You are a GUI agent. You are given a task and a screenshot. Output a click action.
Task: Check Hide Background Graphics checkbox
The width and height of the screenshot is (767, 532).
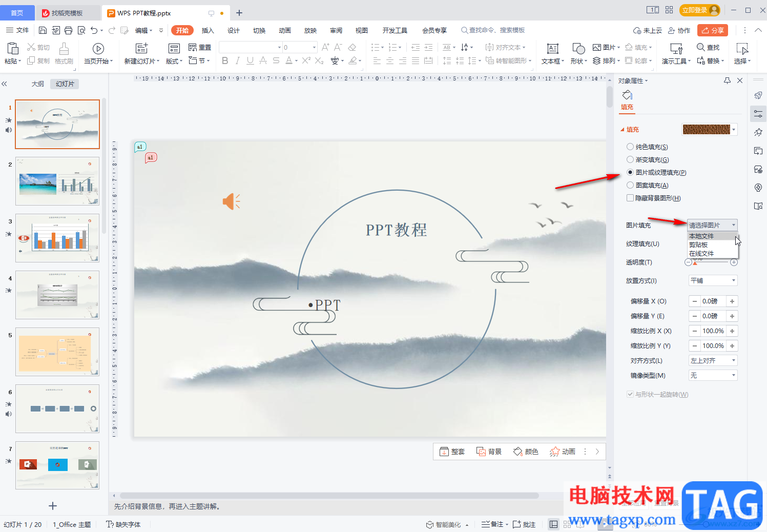630,198
